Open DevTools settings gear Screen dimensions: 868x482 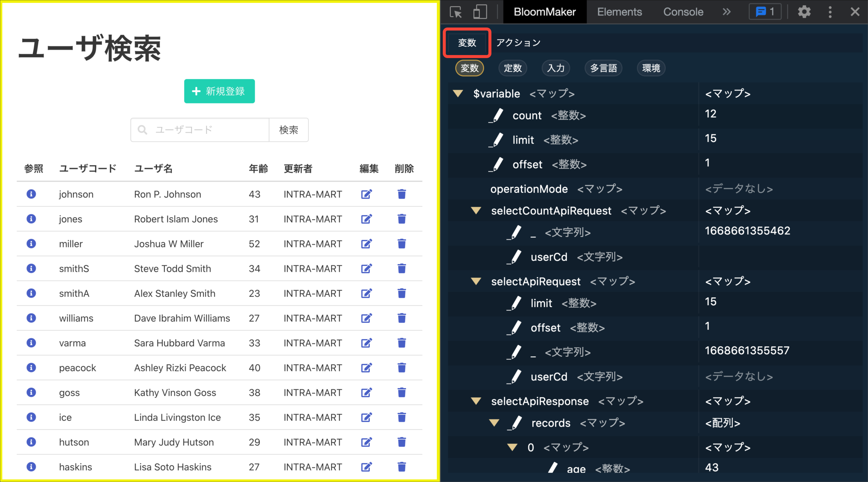804,12
